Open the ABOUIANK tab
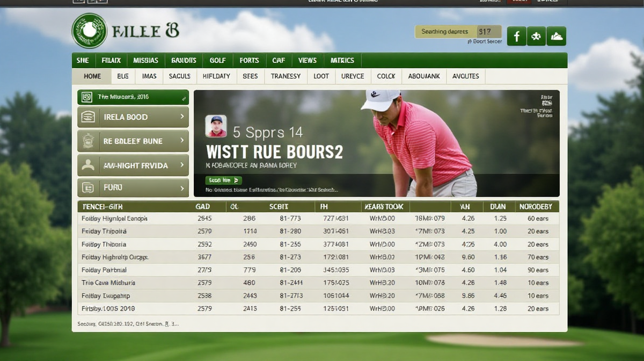The width and height of the screenshot is (644, 361). [x=424, y=76]
